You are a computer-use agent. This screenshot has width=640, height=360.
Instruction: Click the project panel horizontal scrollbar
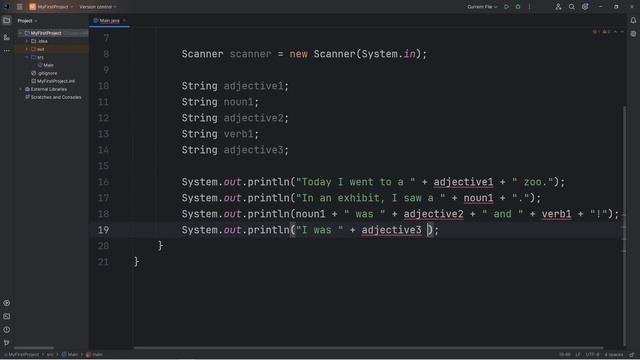click(34, 348)
